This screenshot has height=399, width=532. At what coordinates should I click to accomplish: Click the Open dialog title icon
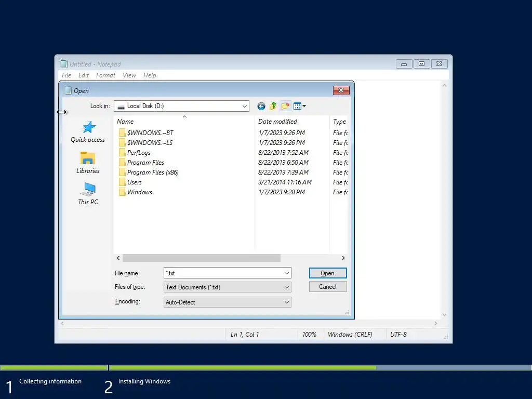68,90
